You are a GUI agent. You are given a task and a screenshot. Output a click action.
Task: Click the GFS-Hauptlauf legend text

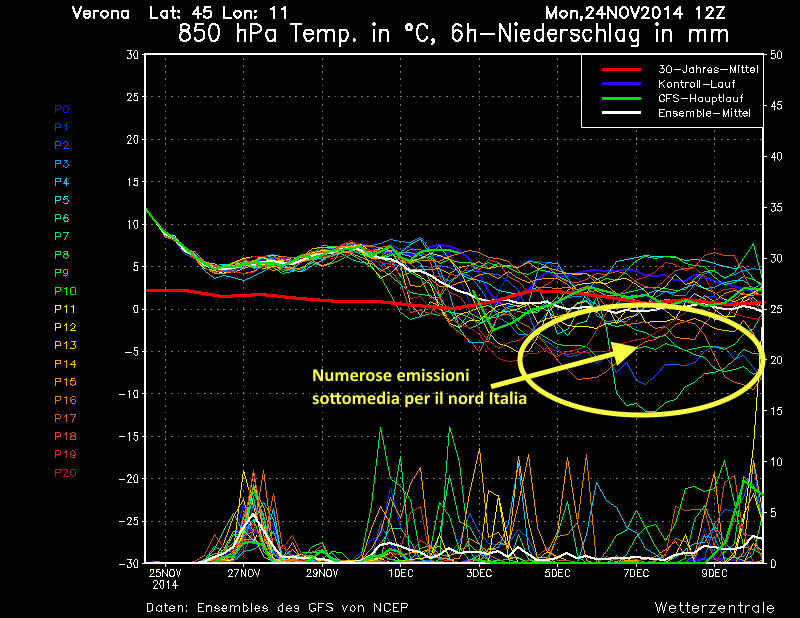coord(701,98)
